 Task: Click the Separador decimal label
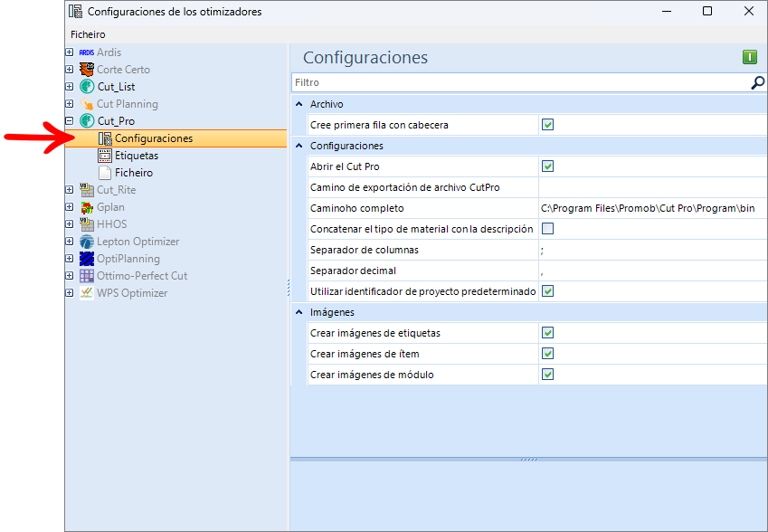point(353,271)
